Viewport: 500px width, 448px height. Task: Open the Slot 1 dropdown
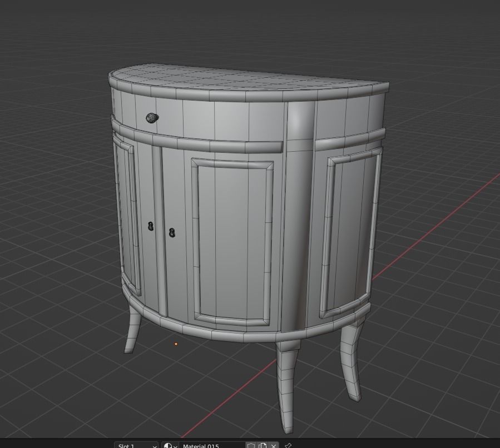(136, 445)
